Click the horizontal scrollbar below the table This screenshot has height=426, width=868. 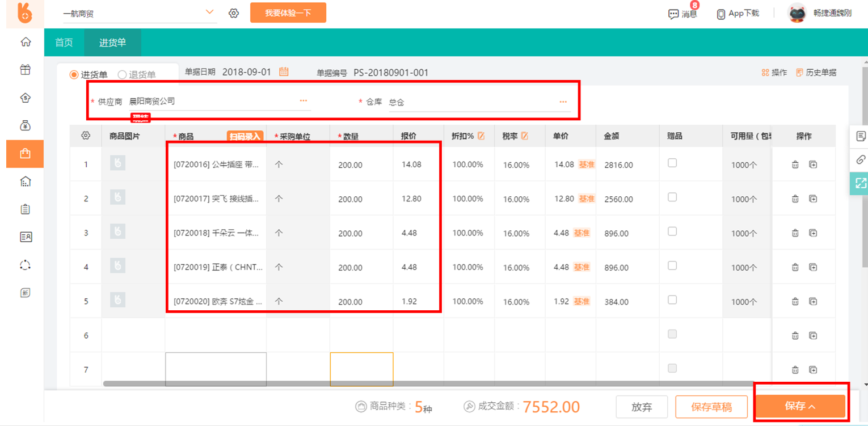point(397,384)
